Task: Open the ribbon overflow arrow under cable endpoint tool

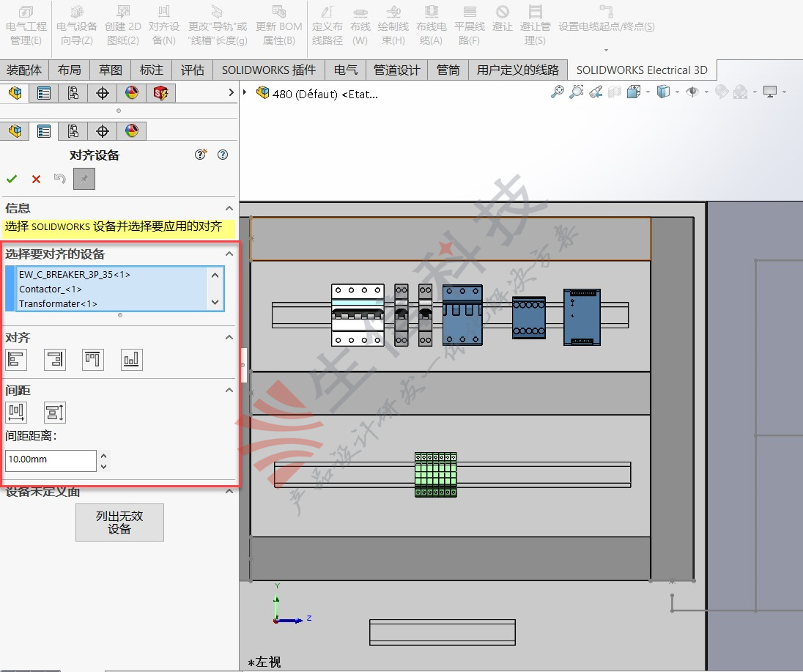Action: pyautogui.click(x=607, y=50)
